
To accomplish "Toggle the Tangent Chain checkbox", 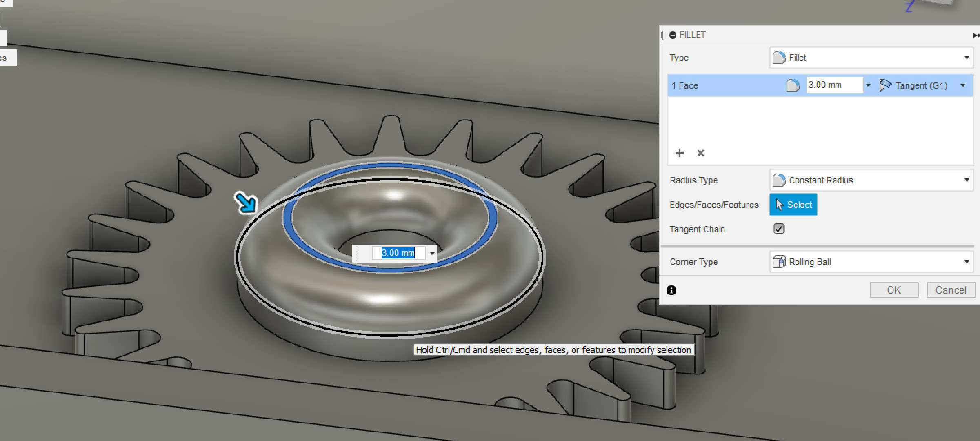I will point(779,229).
